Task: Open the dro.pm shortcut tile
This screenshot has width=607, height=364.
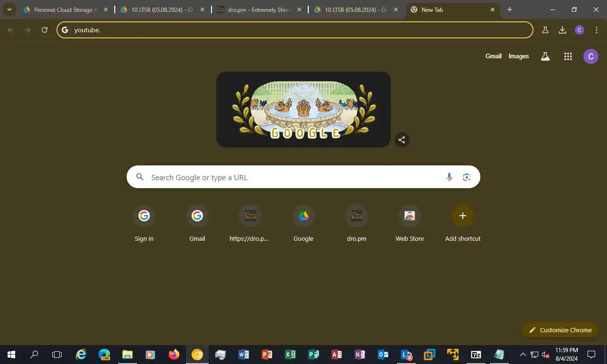Action: (x=357, y=224)
